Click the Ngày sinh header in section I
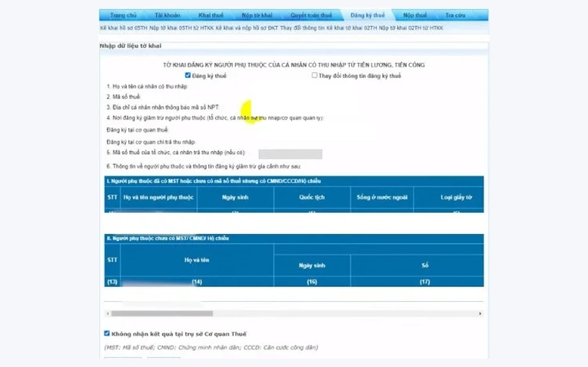The width and height of the screenshot is (588, 367). (x=235, y=197)
